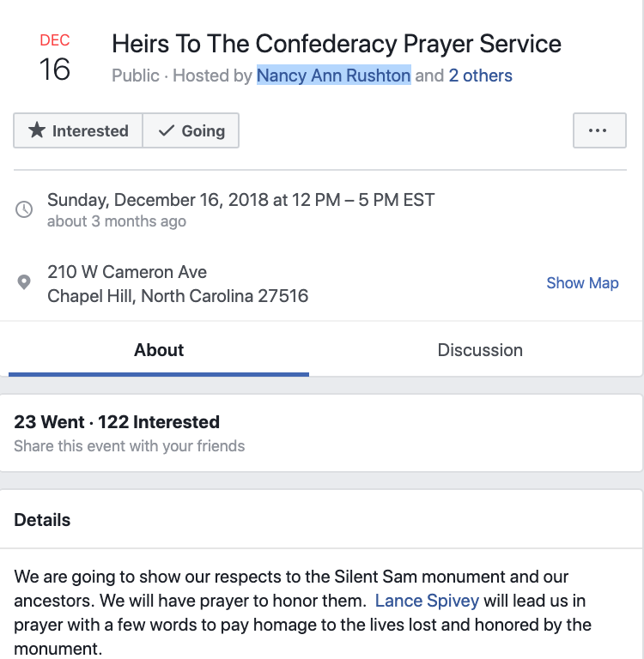This screenshot has height=659, width=644.
Task: Click the location pin icon beside address
Action: click(x=24, y=282)
